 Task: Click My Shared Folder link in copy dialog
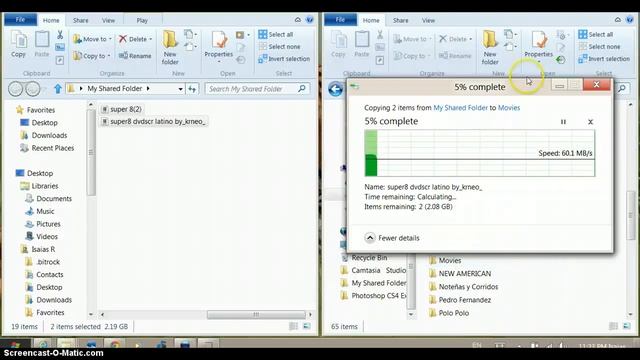[x=460, y=108]
